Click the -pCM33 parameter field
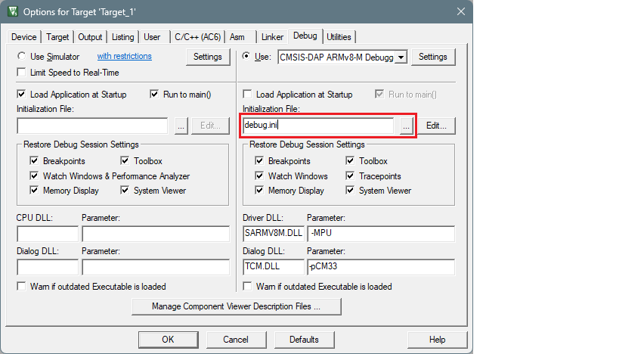 [x=381, y=267]
